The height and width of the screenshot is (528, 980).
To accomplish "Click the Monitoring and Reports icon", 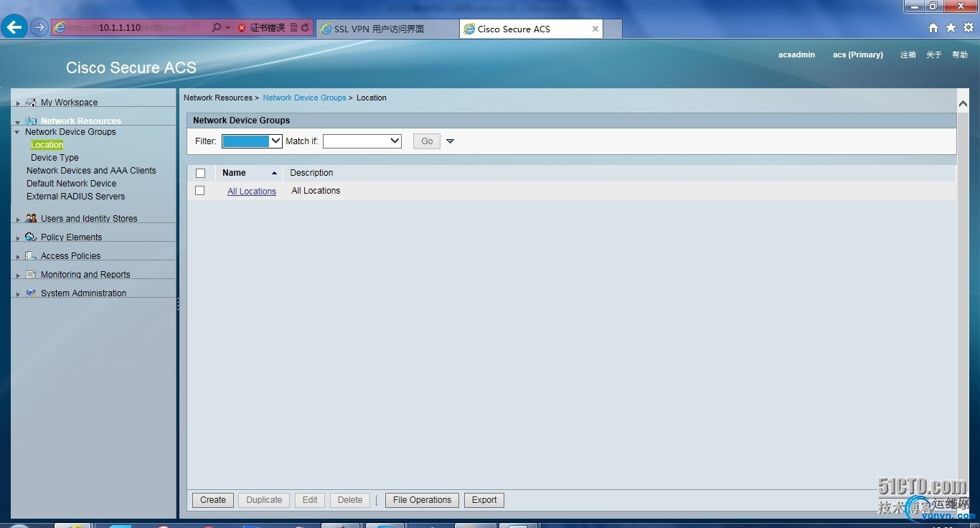I will tap(31, 275).
